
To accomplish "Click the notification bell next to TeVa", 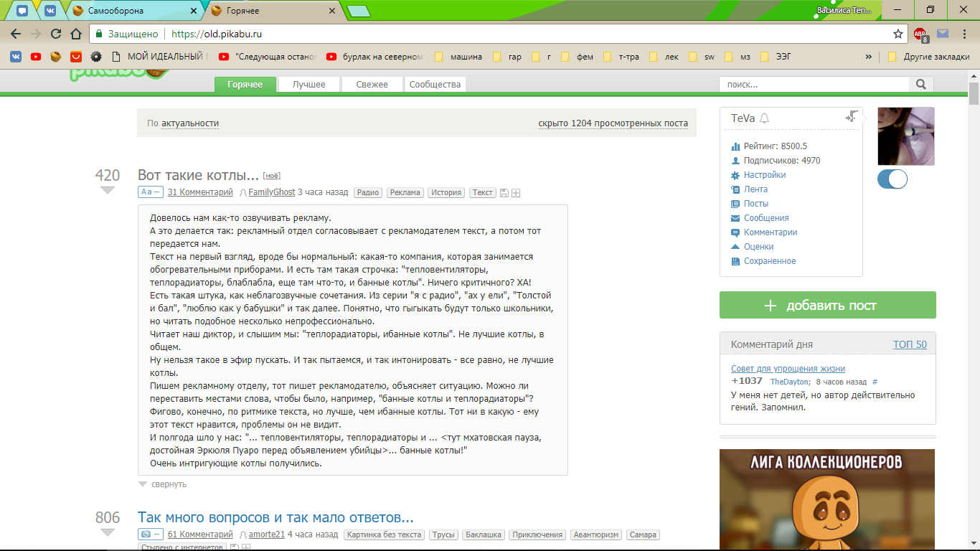I will point(764,118).
